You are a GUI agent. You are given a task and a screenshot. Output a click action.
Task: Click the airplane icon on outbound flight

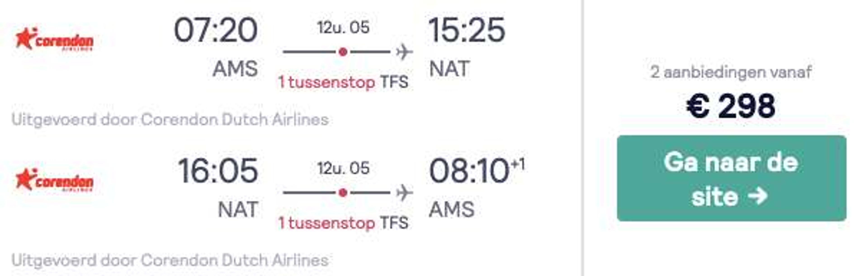[404, 52]
